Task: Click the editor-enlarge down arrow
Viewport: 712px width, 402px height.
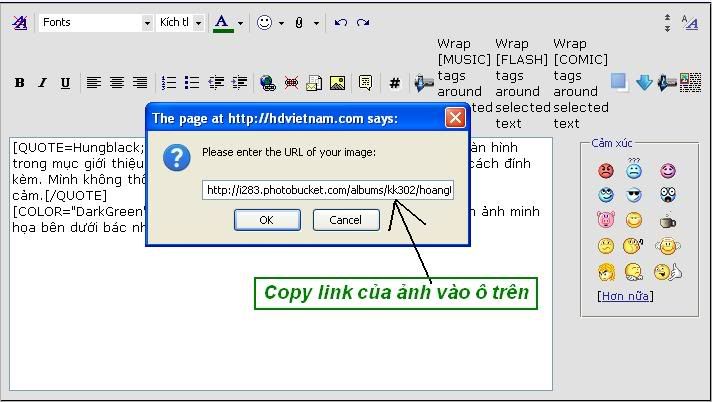Action: pyautogui.click(x=667, y=28)
